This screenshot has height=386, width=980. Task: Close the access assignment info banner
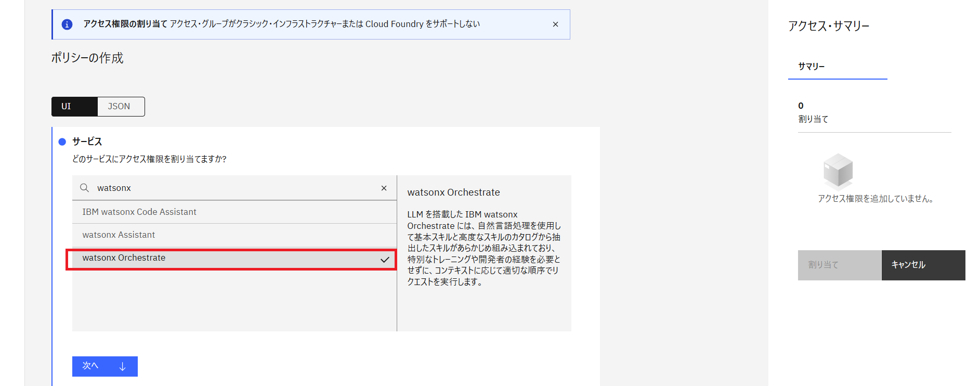click(555, 24)
